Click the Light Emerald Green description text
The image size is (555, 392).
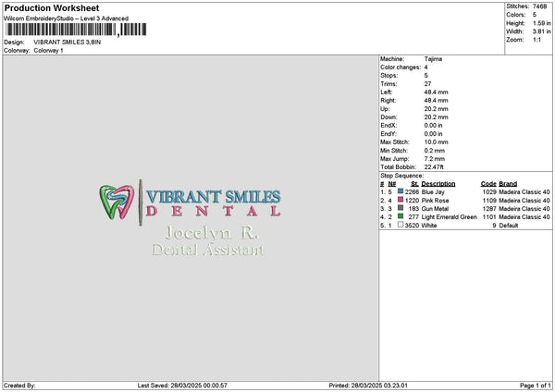tap(450, 217)
